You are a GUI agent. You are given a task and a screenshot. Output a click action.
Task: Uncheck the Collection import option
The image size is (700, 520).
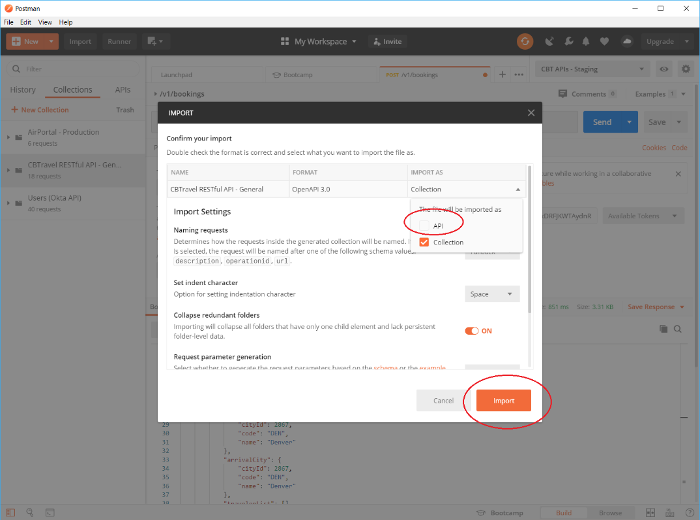[424, 242]
